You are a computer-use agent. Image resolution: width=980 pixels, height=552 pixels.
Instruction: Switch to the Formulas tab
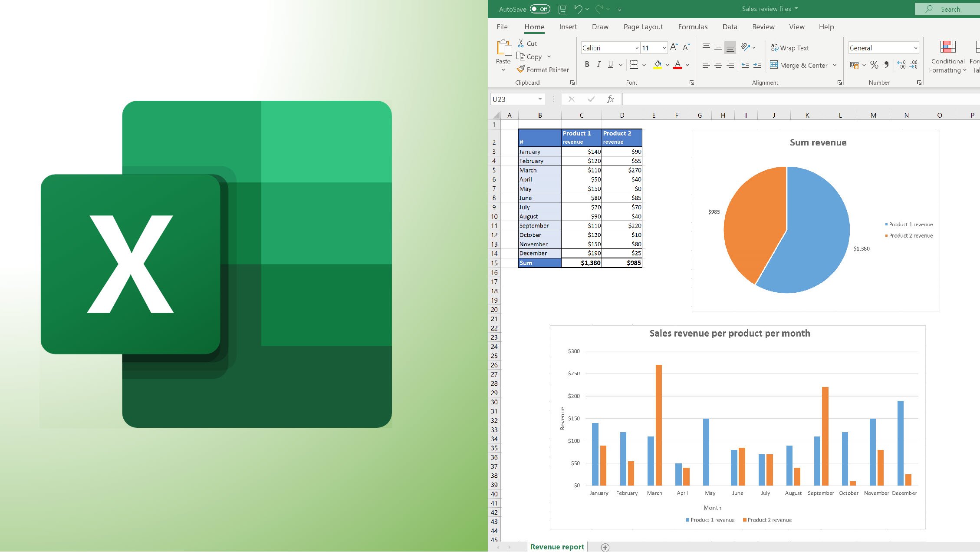point(693,27)
